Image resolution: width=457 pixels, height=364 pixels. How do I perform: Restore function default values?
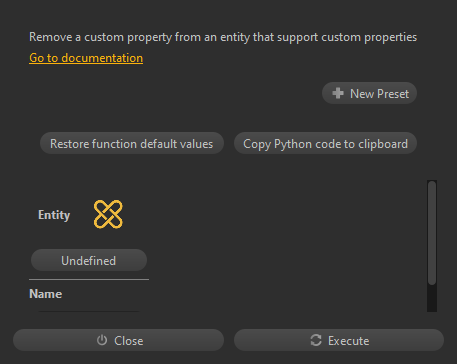pyautogui.click(x=132, y=144)
